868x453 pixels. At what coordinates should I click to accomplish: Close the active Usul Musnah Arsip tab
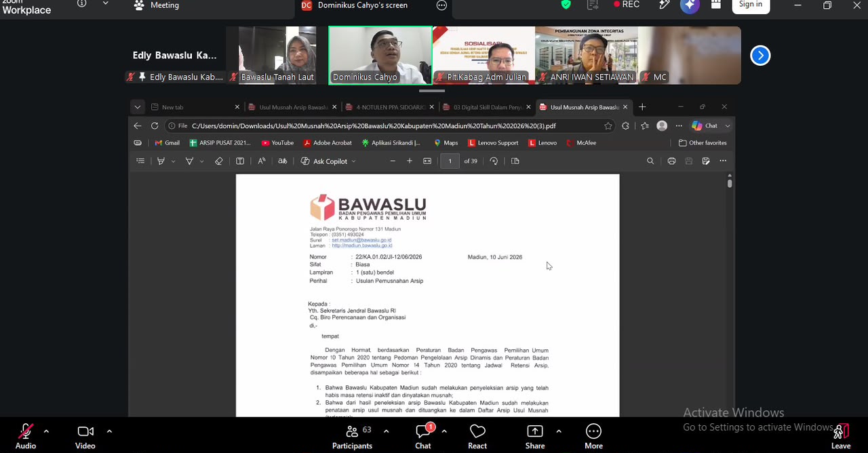(625, 107)
